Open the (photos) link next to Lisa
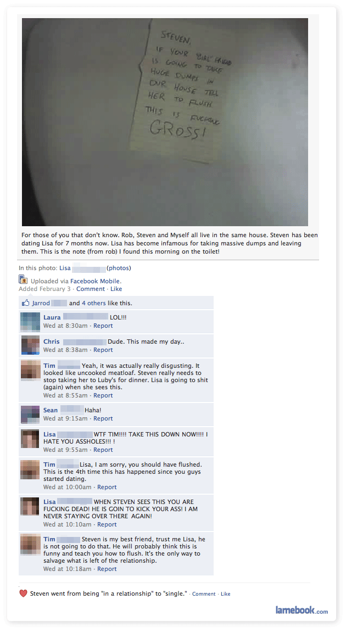 (x=119, y=268)
